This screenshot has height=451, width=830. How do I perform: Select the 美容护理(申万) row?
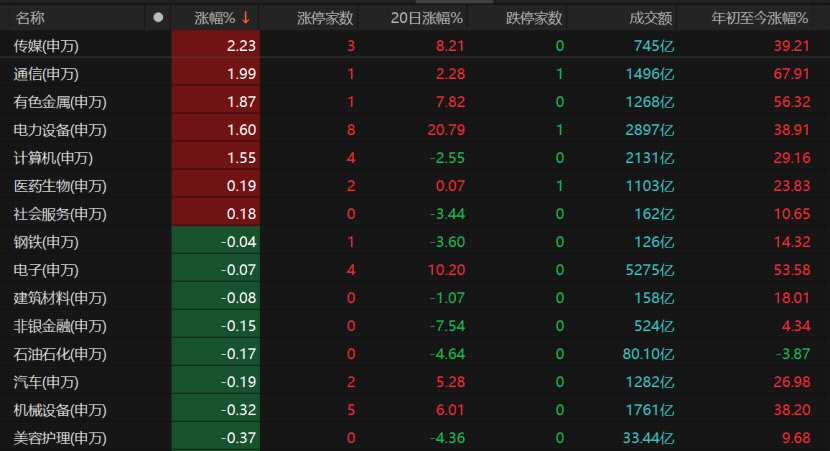[x=415, y=438]
